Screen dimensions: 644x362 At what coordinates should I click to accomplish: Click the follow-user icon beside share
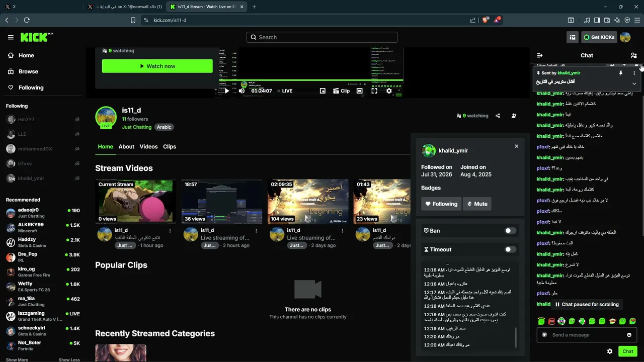pyautogui.click(x=514, y=116)
